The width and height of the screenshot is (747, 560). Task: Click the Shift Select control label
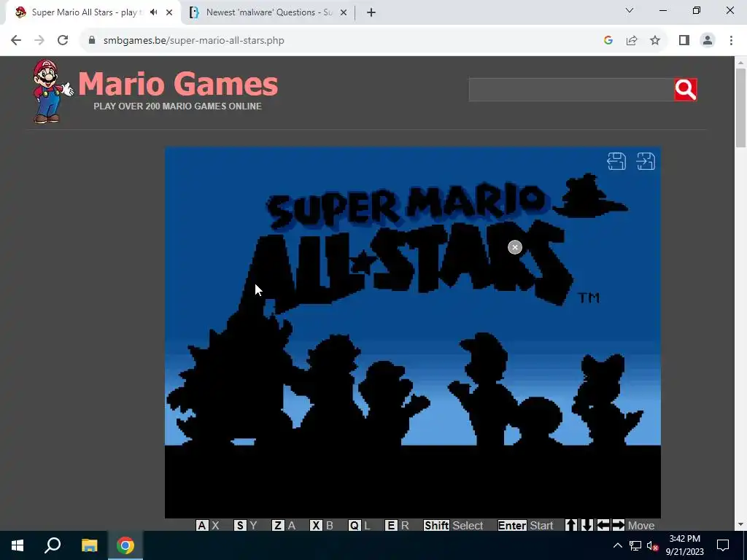pos(454,525)
